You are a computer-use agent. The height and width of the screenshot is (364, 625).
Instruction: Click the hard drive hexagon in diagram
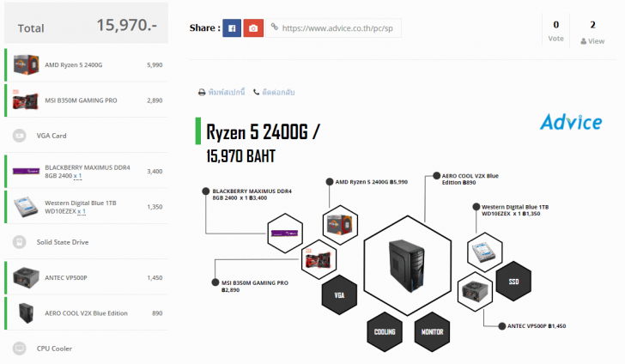pos(485,252)
